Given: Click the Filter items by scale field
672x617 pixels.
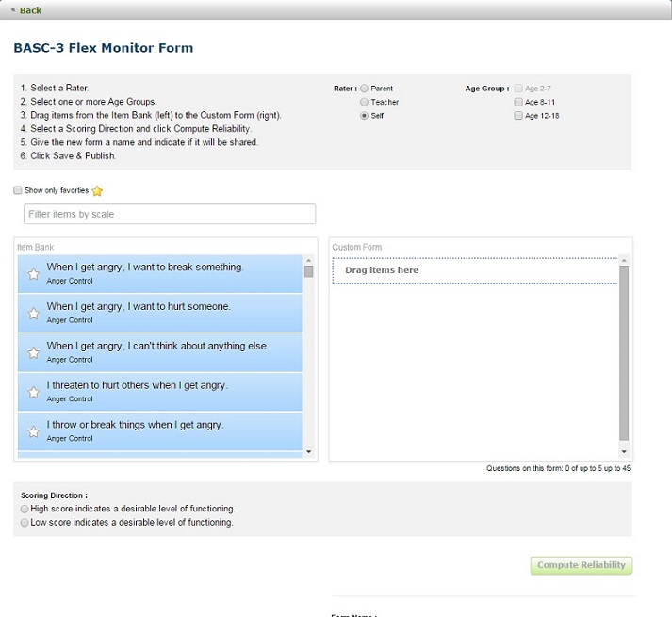Looking at the screenshot, I should click(170, 214).
